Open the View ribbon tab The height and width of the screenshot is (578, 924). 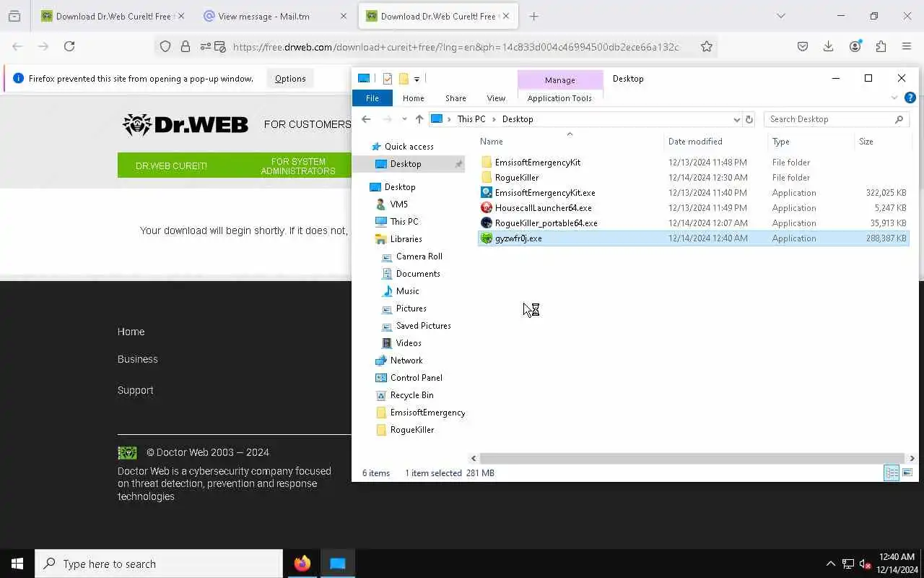pos(496,98)
